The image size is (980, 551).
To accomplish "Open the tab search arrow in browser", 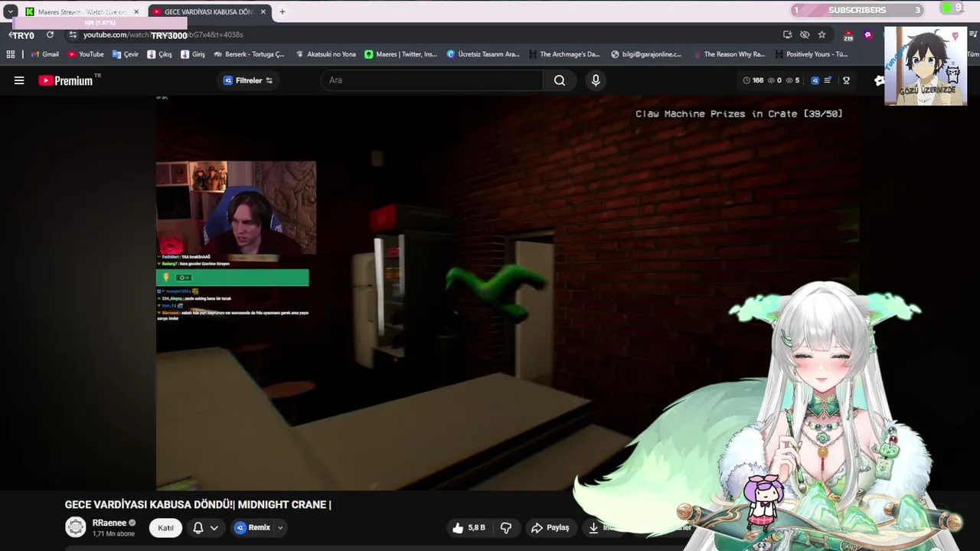I will point(10,11).
